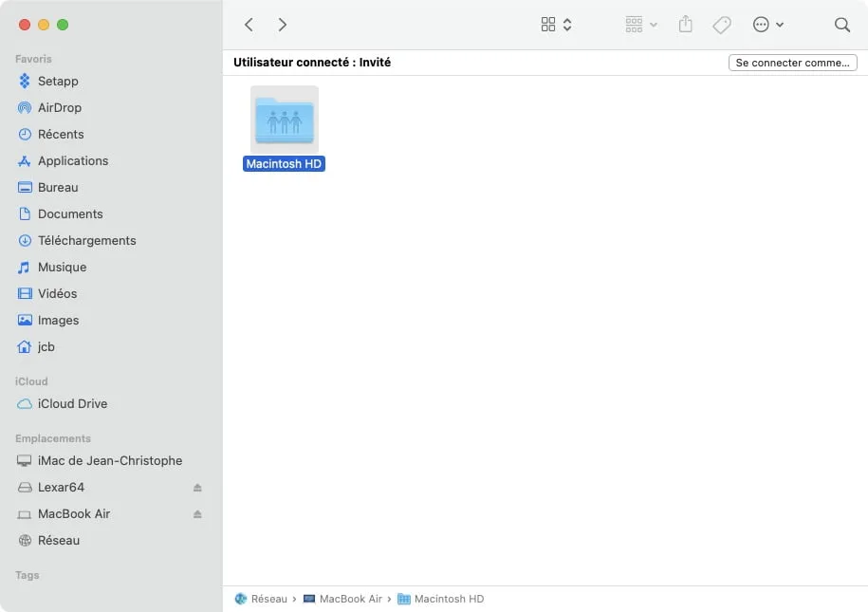Eject the MacBook Air connection

click(x=197, y=514)
